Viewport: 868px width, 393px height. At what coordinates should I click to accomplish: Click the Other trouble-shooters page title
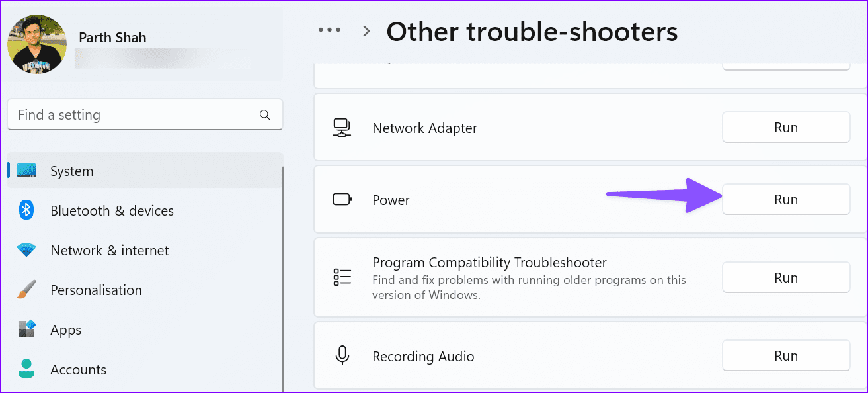click(x=532, y=31)
